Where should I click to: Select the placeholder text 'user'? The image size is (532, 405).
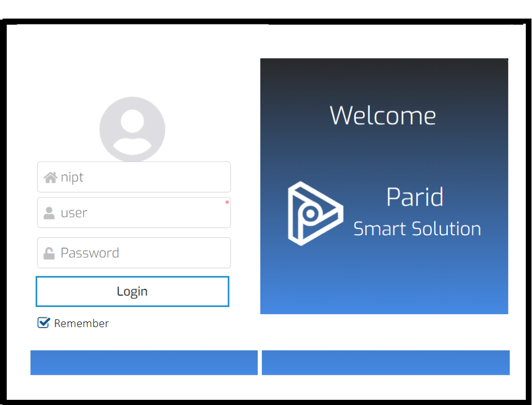coord(74,213)
